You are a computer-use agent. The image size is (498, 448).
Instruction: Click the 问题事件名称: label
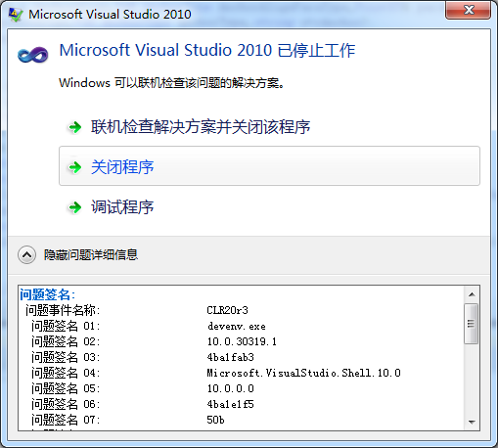(x=63, y=310)
